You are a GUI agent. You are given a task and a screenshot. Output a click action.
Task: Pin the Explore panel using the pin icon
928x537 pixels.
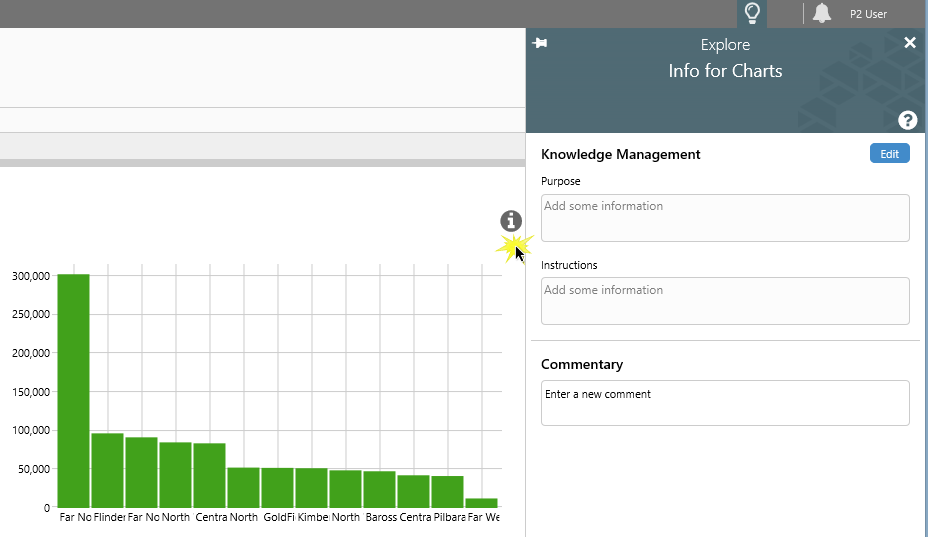[x=540, y=43]
